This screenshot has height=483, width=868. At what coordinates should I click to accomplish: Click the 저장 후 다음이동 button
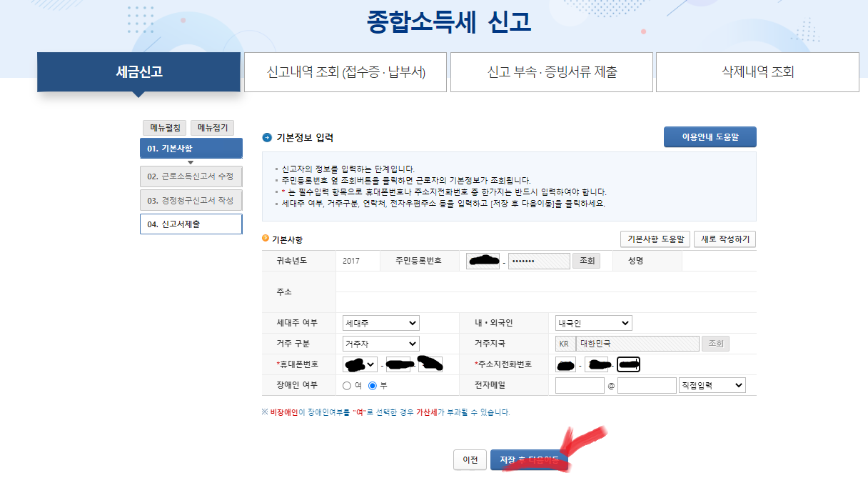pyautogui.click(x=529, y=459)
